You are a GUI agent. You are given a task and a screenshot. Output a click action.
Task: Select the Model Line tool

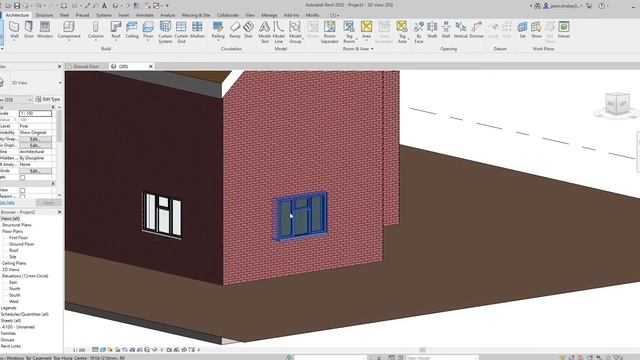click(278, 32)
